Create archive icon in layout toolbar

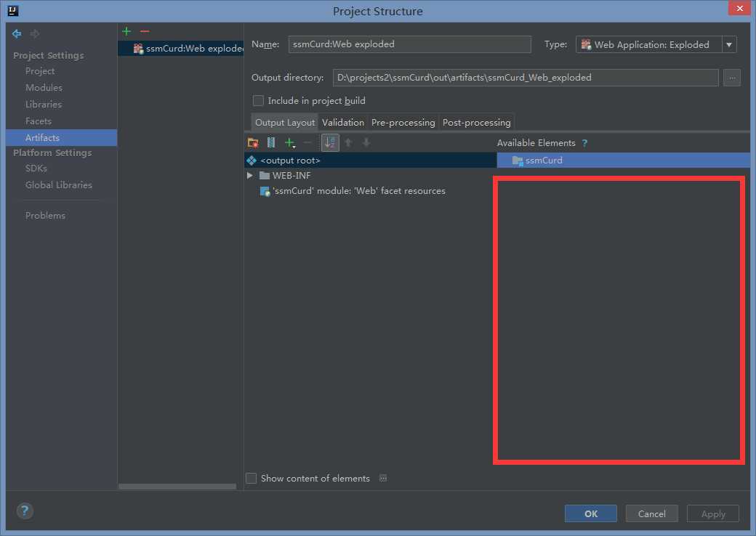click(x=271, y=142)
